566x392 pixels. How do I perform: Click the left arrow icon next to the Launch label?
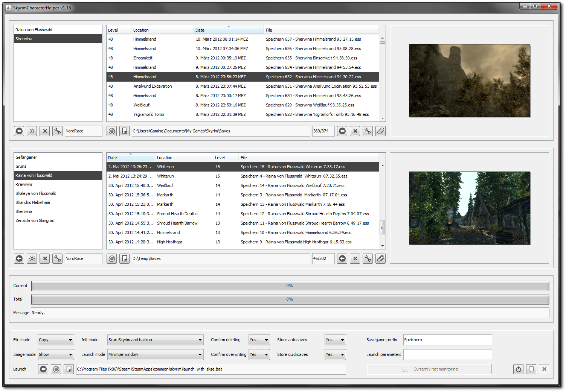[43, 369]
